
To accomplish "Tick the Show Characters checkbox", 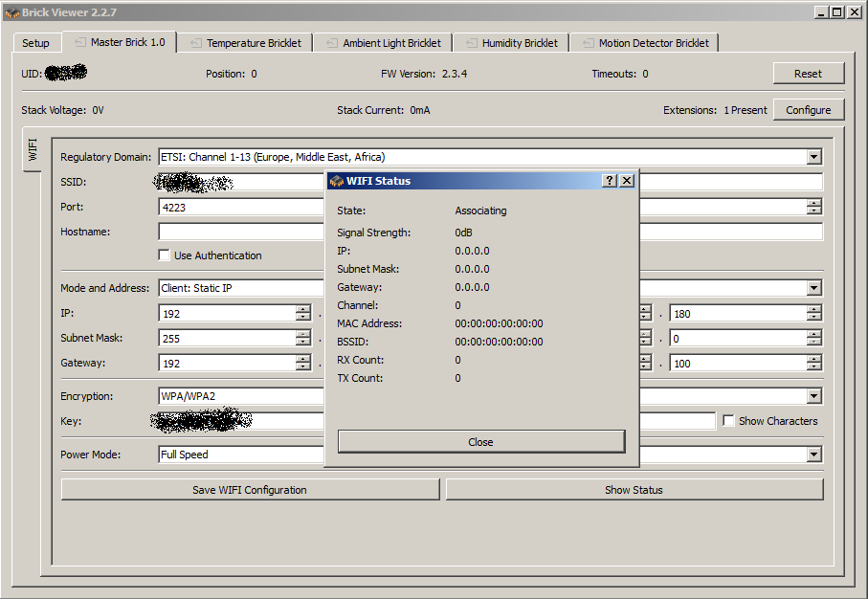I will pos(728,421).
